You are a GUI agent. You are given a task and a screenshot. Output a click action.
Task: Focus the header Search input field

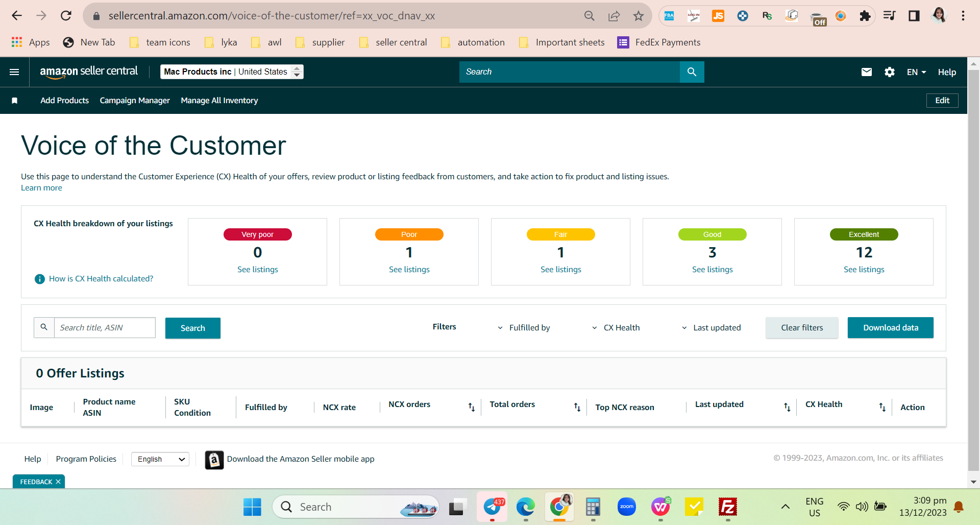tap(570, 72)
